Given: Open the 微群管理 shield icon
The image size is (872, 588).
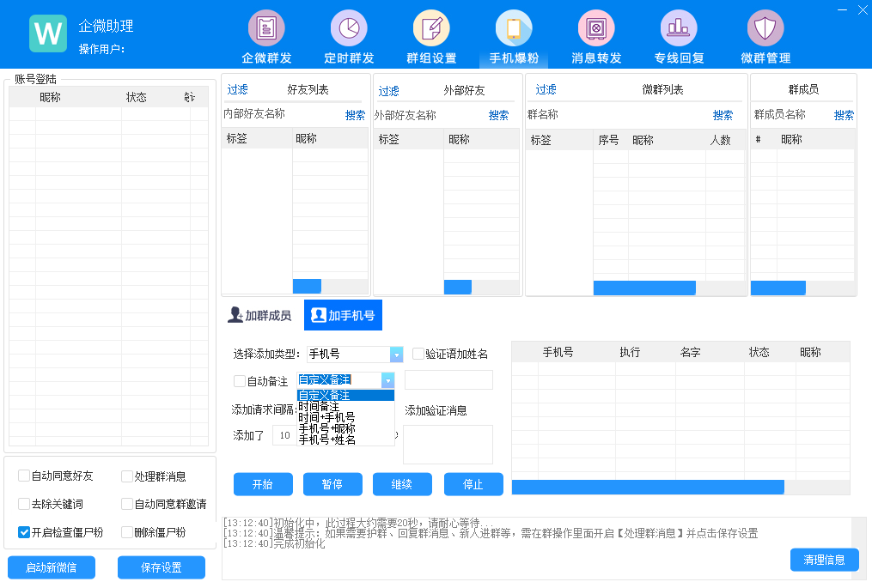Looking at the screenshot, I should 765,28.
